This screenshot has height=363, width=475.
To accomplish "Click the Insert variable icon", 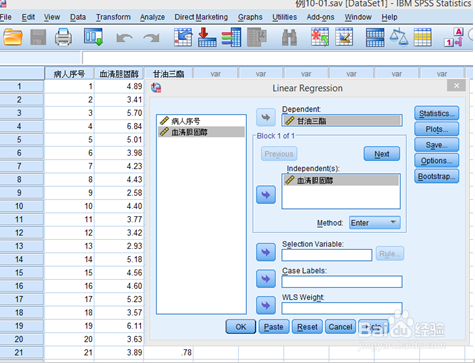I will coord(344,37).
